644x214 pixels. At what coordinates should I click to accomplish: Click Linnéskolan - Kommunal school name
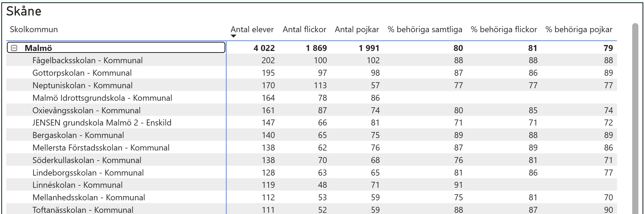[x=77, y=185]
